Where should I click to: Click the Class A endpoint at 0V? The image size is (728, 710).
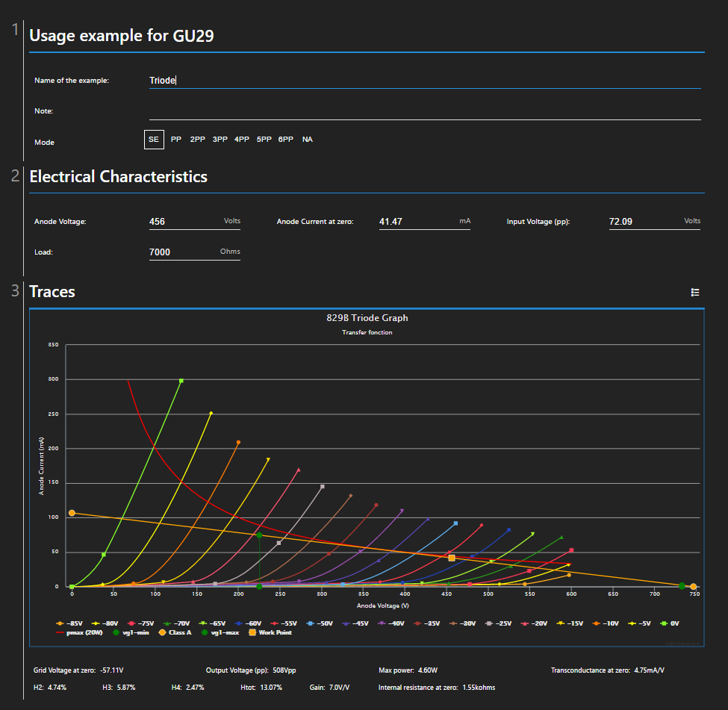pos(72,513)
